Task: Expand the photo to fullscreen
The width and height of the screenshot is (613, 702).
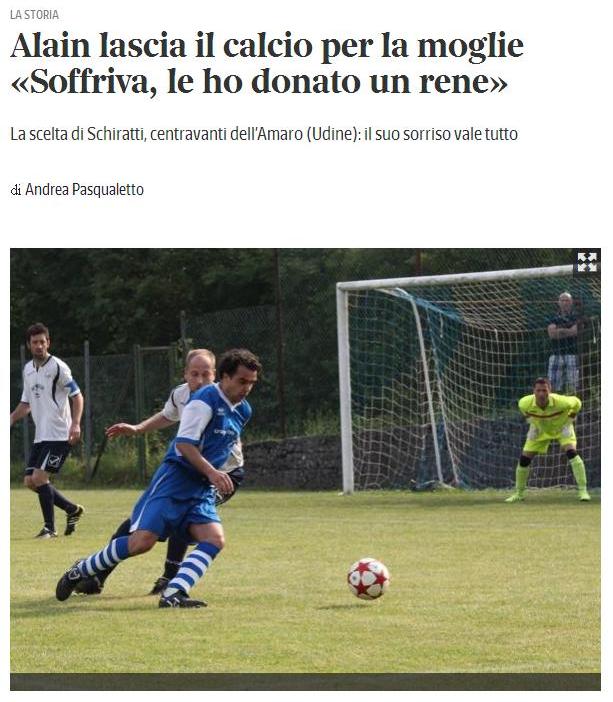Action: (x=587, y=262)
